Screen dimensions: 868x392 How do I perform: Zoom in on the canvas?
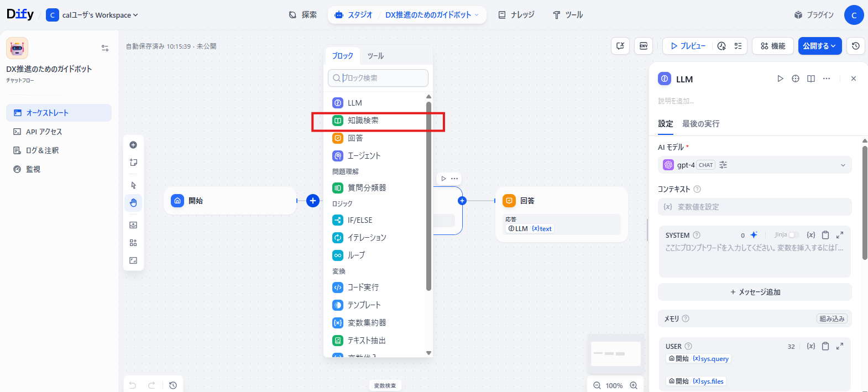click(x=634, y=385)
